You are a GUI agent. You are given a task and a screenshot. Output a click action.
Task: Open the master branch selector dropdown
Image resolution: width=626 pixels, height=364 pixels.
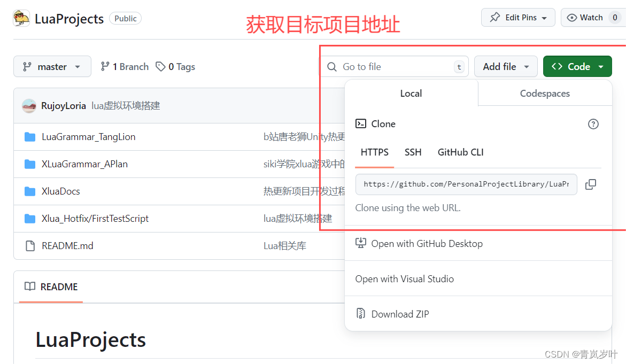[x=52, y=67]
